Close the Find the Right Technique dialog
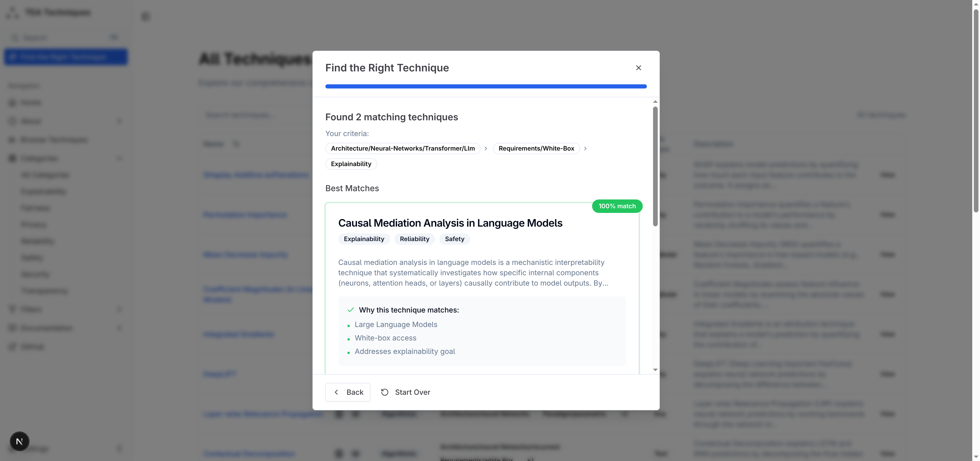The image size is (980, 461). click(x=638, y=68)
